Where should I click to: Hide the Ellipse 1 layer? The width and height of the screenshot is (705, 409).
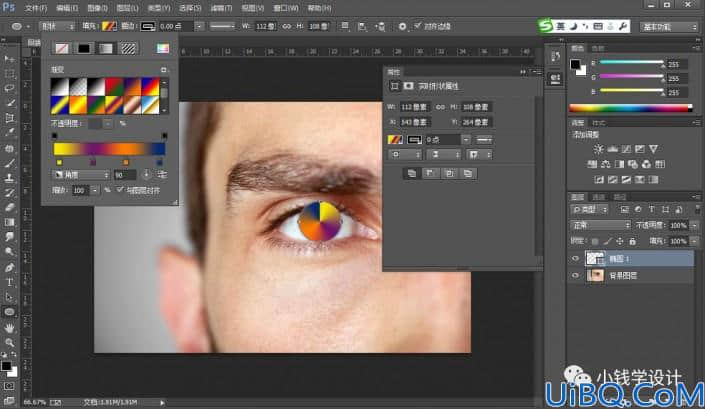[576, 258]
